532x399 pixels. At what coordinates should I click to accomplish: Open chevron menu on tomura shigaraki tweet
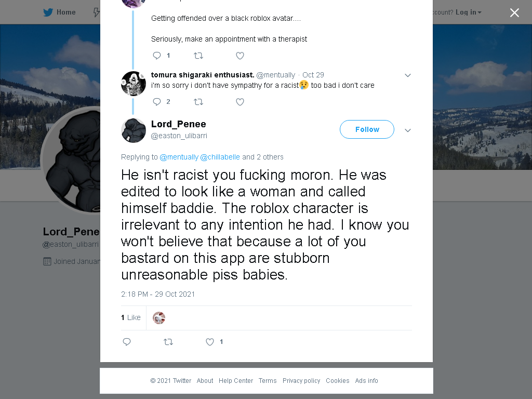[408, 75]
